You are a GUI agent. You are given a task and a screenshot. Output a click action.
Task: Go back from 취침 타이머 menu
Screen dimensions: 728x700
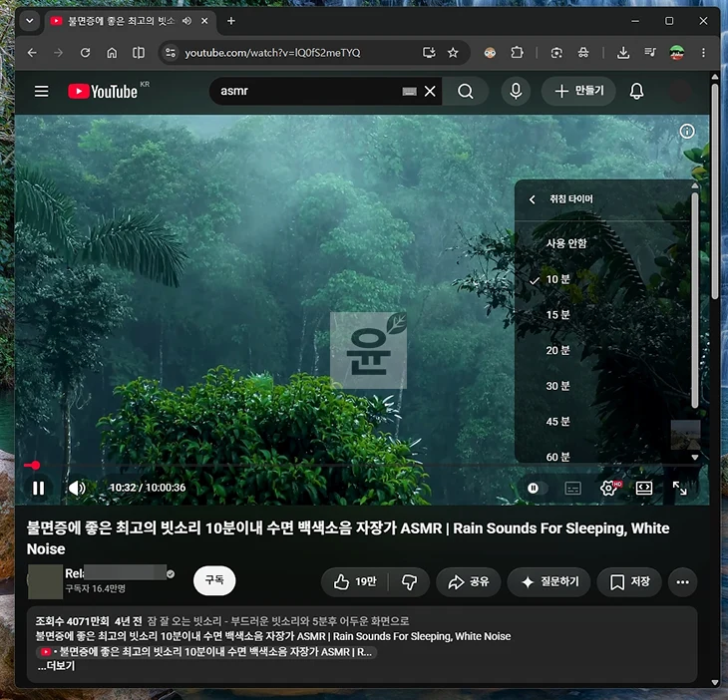tap(533, 199)
